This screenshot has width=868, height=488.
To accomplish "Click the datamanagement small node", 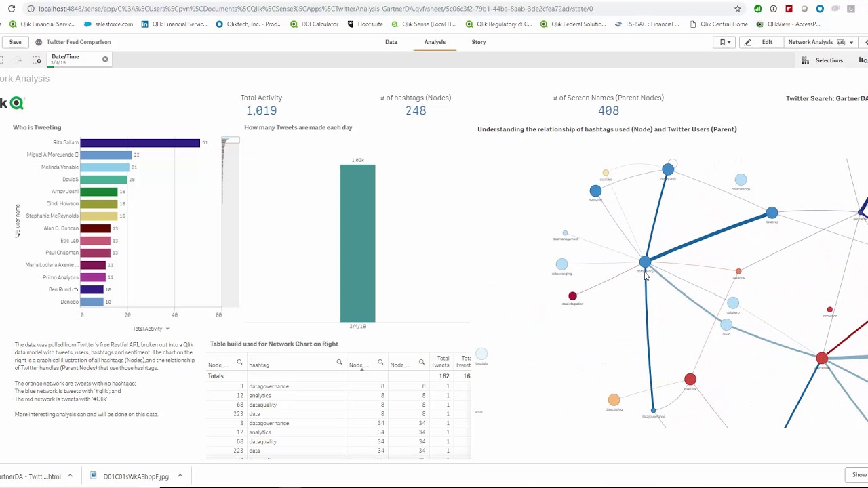I will click(x=565, y=233).
